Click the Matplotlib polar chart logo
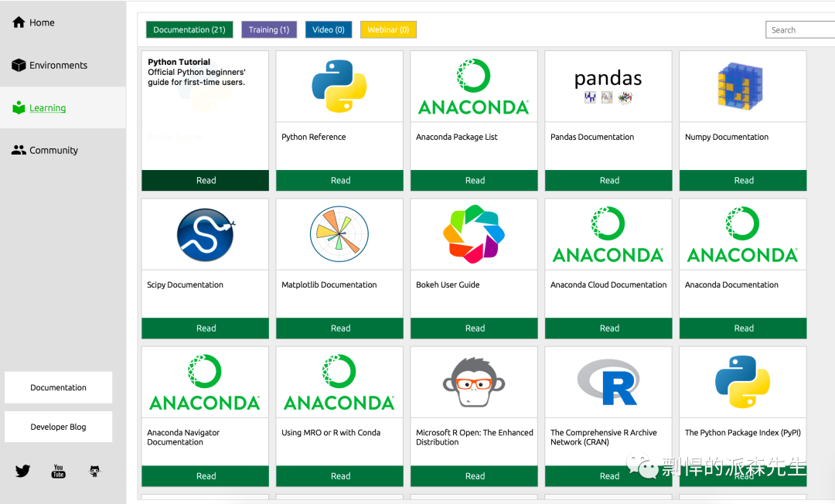This screenshot has height=504, width=835. pos(339,233)
